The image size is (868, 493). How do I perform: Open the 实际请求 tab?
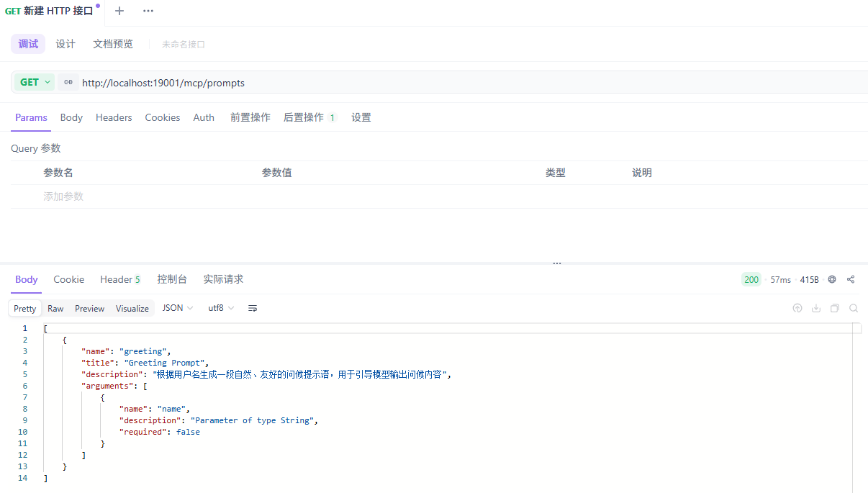tap(223, 279)
